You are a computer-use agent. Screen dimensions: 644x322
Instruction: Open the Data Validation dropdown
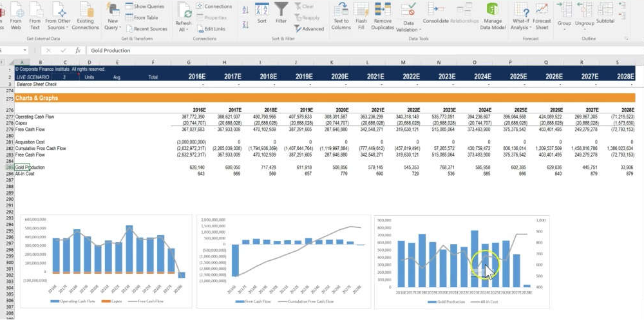[408, 30]
